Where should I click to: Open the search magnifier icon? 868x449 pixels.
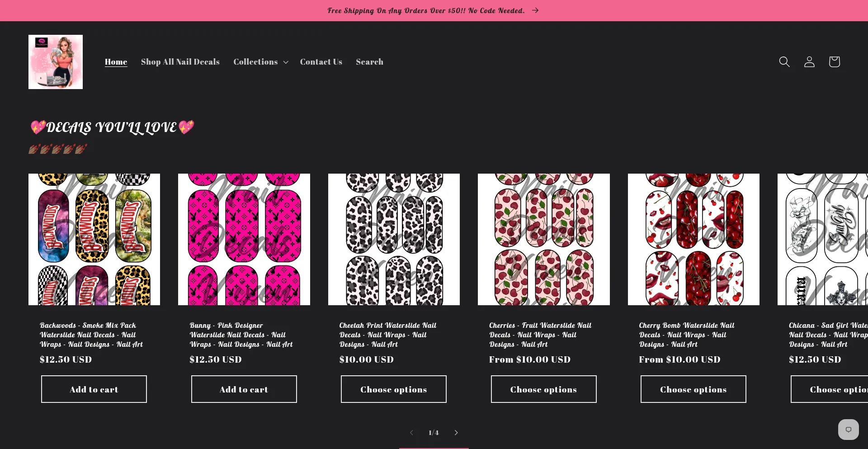coord(784,61)
